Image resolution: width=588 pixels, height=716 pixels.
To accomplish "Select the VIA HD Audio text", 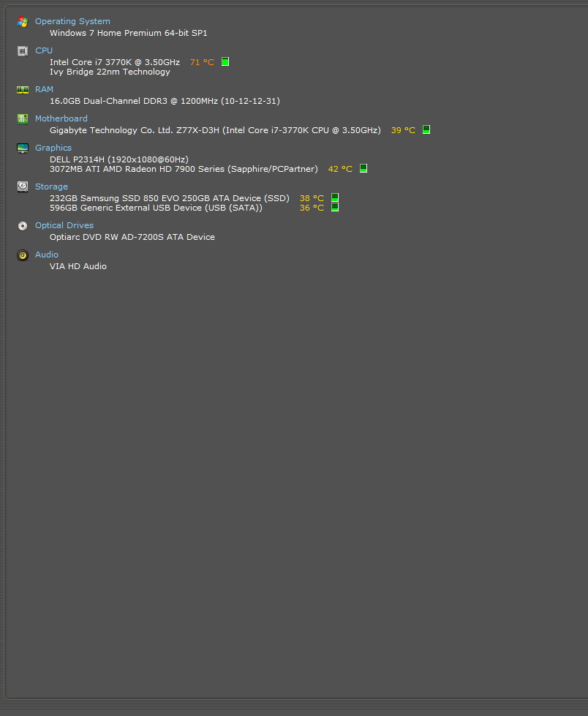I will click(x=78, y=267).
